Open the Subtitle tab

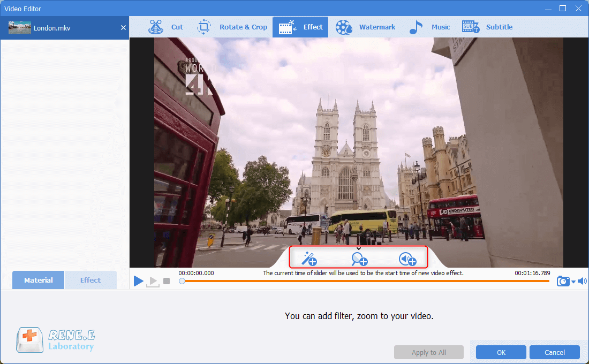(x=487, y=27)
